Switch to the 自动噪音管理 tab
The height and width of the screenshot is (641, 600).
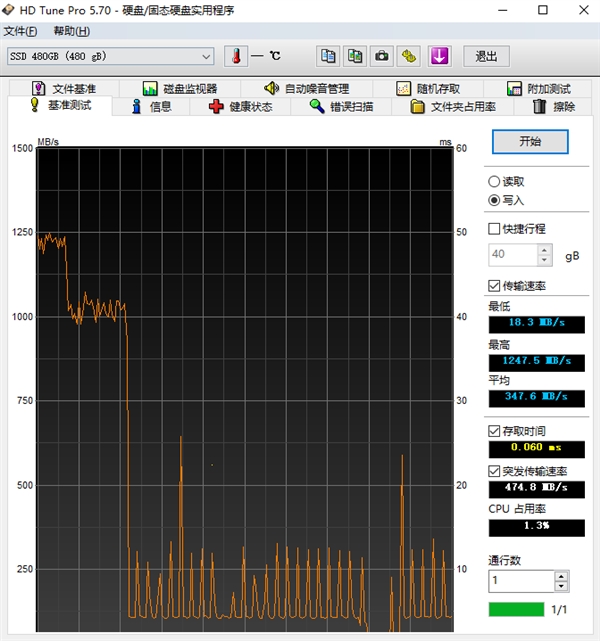(307, 88)
